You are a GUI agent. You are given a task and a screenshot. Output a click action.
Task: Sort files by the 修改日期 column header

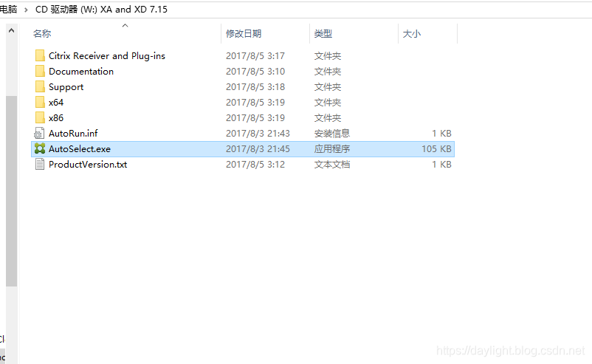click(x=244, y=34)
